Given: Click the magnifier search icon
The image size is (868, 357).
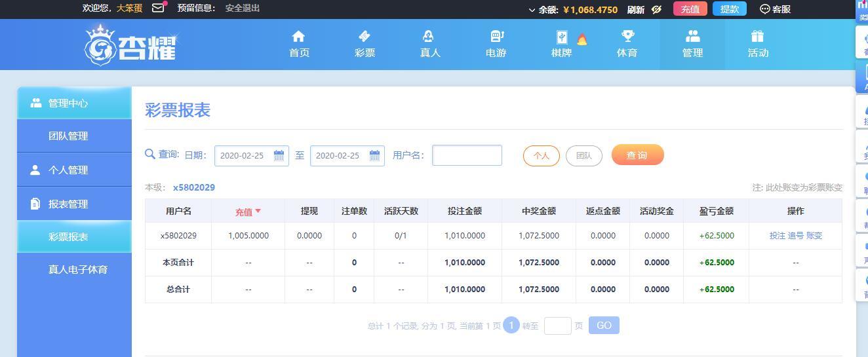Looking at the screenshot, I should point(150,155).
